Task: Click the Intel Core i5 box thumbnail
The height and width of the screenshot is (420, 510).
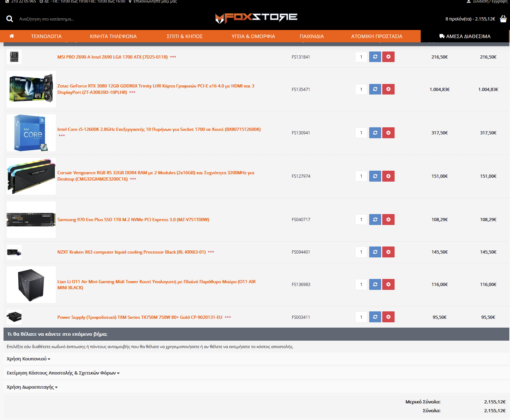Action: point(31,133)
